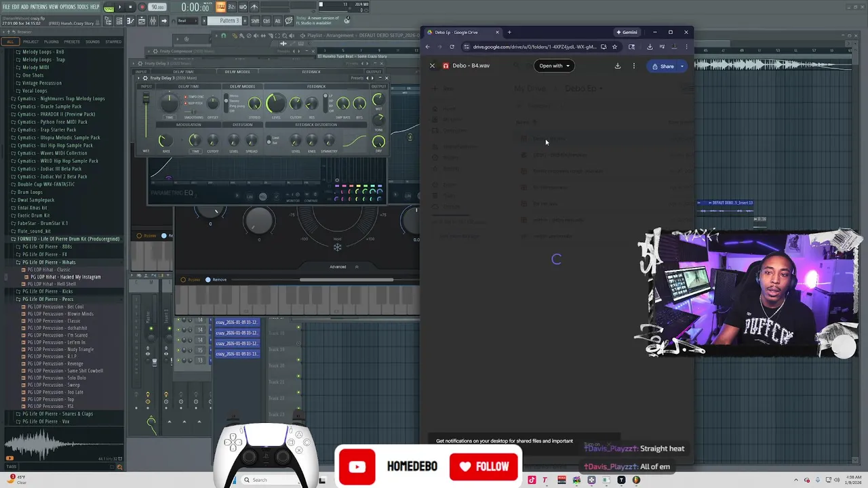Close the Fruity Delay 3 window
Image resolution: width=868 pixels, height=488 pixels.
pyautogui.click(x=387, y=78)
